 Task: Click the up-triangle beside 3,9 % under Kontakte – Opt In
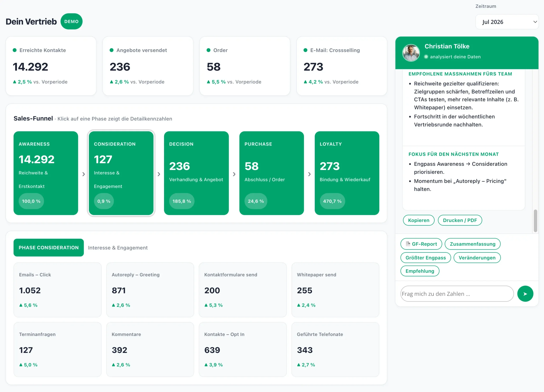tap(206, 365)
